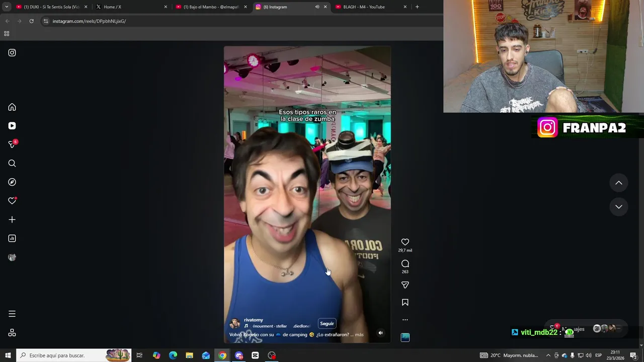Screen dimensions: 644x362
Task: Open Messages with 6 badge in sidebar
Action: point(13,144)
